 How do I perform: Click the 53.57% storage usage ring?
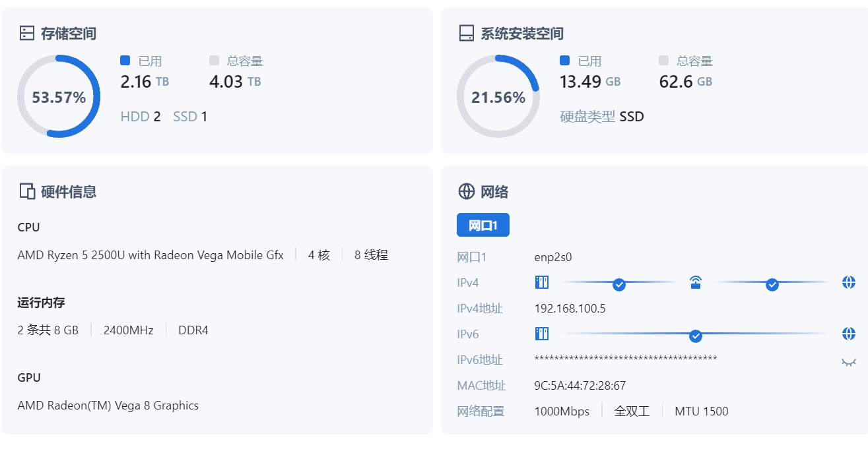pyautogui.click(x=59, y=96)
